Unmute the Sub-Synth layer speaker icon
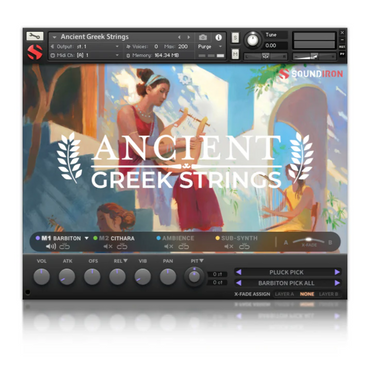This screenshot has width=370, height=370. coord(228,247)
